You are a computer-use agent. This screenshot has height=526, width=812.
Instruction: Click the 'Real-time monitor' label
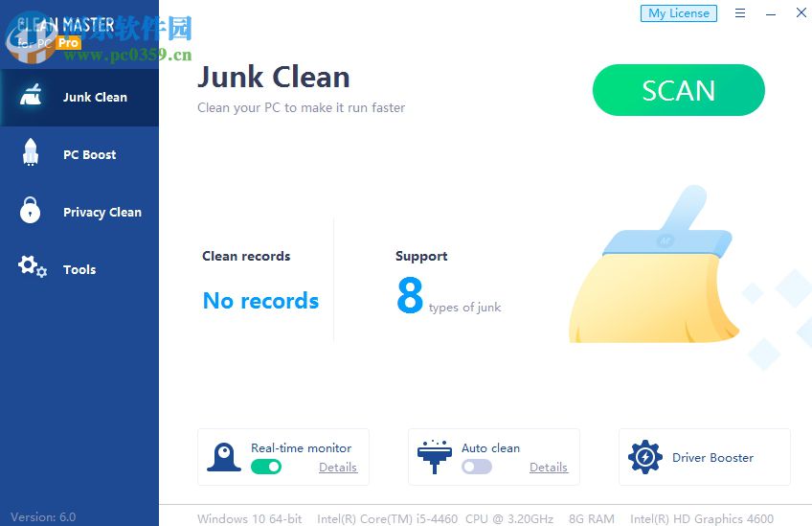301,447
